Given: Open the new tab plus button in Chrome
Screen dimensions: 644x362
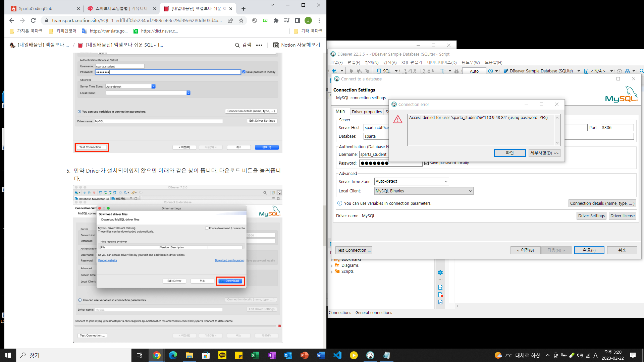Looking at the screenshot, I should pyautogui.click(x=244, y=9).
